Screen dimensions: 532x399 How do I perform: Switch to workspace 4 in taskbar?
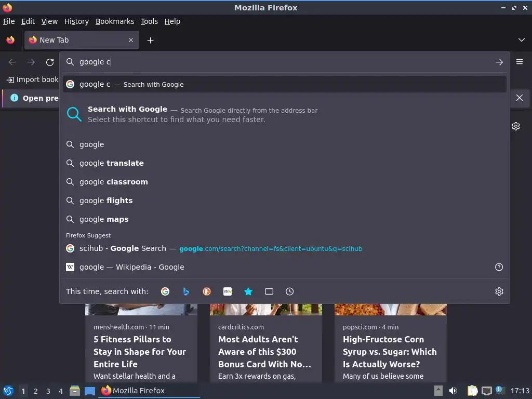point(61,391)
